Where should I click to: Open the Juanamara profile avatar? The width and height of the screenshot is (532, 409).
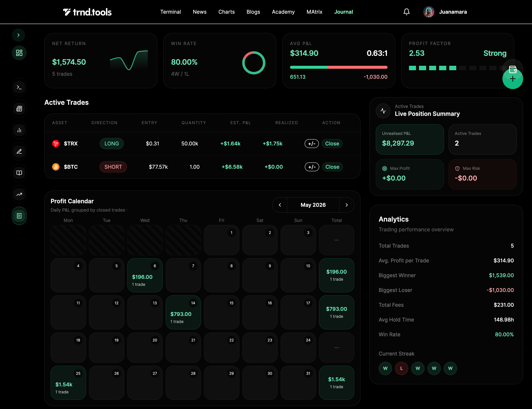point(429,12)
